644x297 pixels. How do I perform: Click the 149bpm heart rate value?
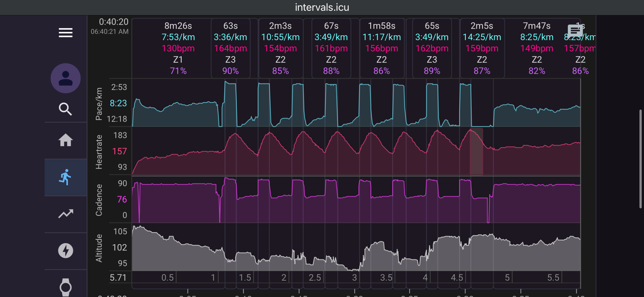[x=537, y=48]
